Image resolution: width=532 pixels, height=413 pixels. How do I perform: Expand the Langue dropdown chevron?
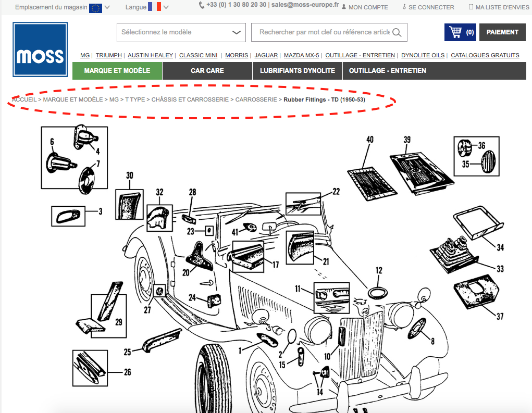[166, 7]
